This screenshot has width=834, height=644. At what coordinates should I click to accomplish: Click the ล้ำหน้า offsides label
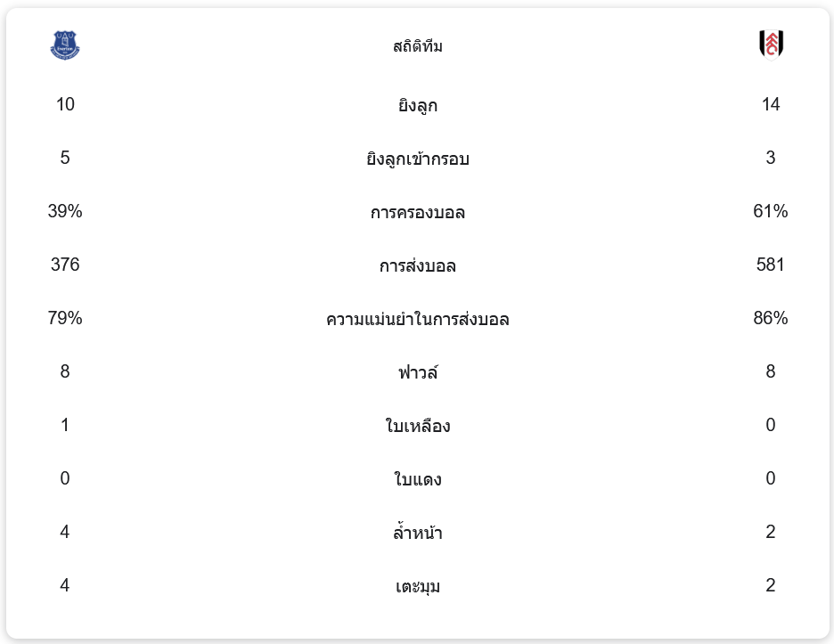[x=417, y=533]
